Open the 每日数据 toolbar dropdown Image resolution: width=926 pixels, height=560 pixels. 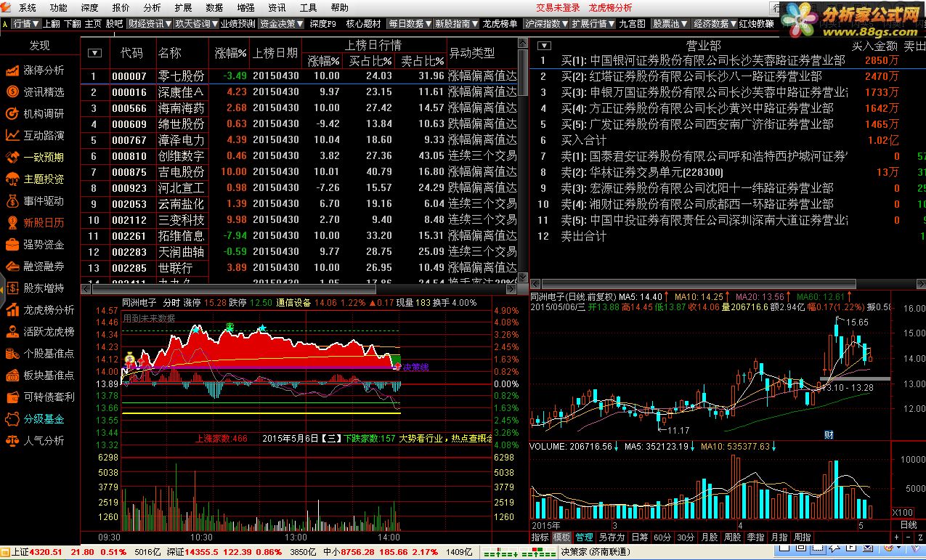[x=410, y=23]
